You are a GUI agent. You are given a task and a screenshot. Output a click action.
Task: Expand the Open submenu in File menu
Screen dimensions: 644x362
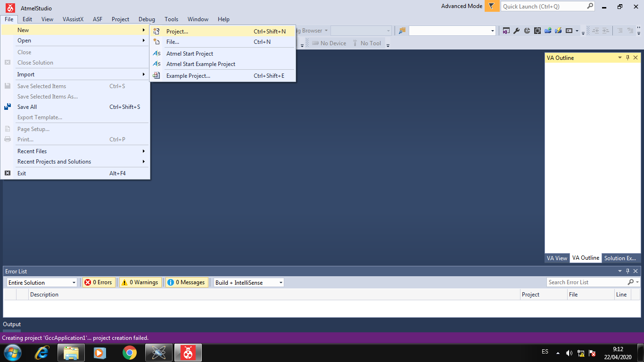[x=75, y=41]
